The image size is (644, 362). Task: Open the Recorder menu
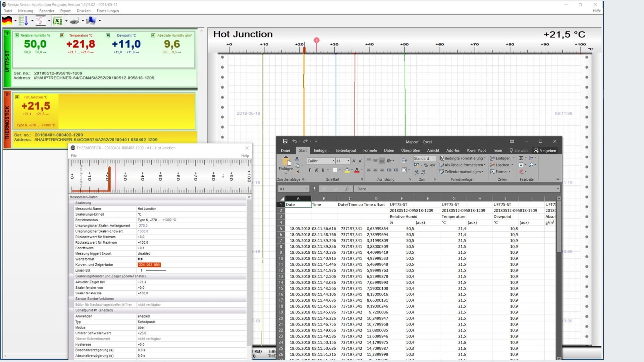click(x=47, y=11)
